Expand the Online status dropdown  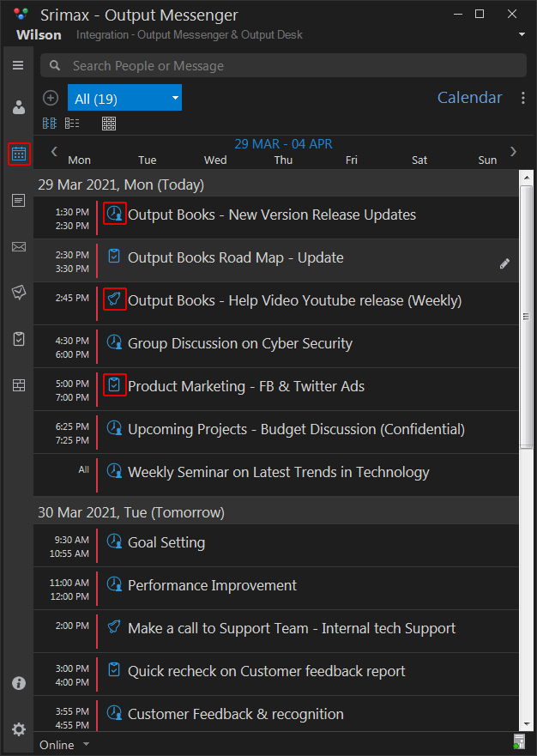point(87,745)
